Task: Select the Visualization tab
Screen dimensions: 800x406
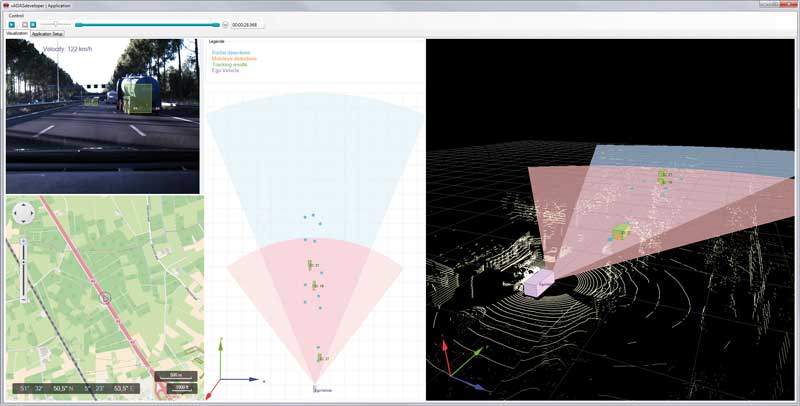Action: coord(17,34)
